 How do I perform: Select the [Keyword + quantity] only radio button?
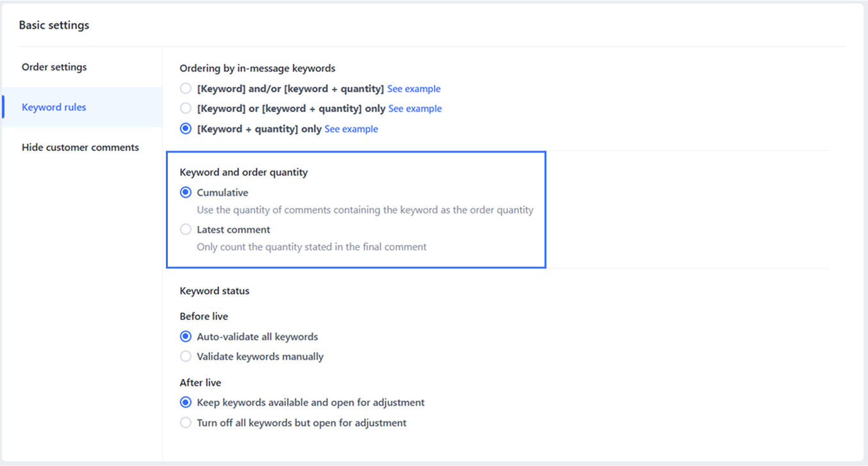coord(186,129)
